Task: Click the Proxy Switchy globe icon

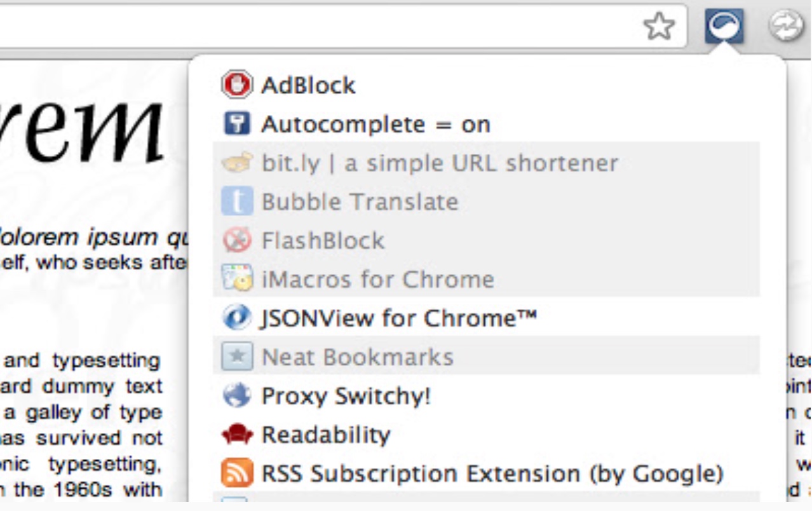Action: [237, 395]
